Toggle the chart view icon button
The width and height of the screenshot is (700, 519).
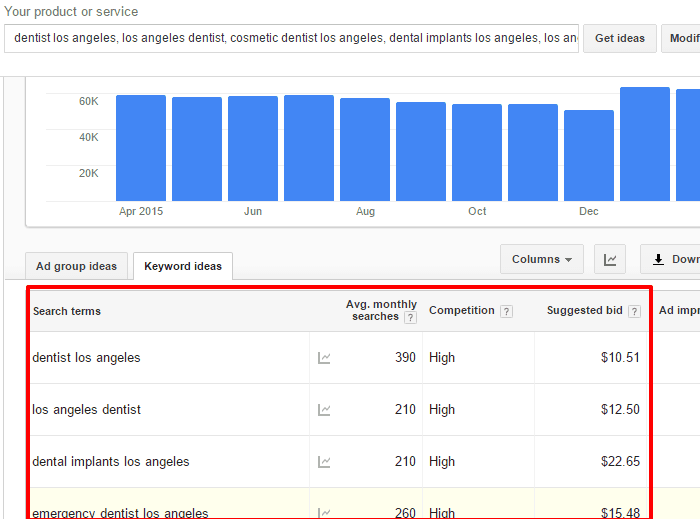coord(610,259)
